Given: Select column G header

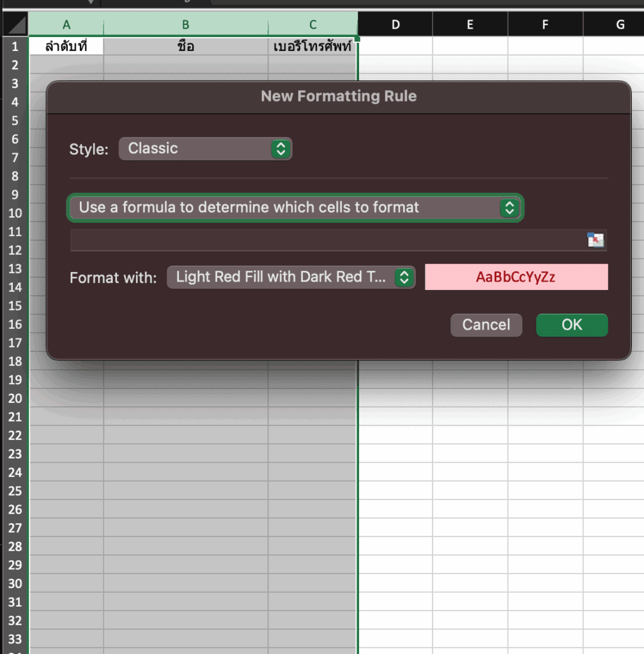Looking at the screenshot, I should (x=620, y=24).
